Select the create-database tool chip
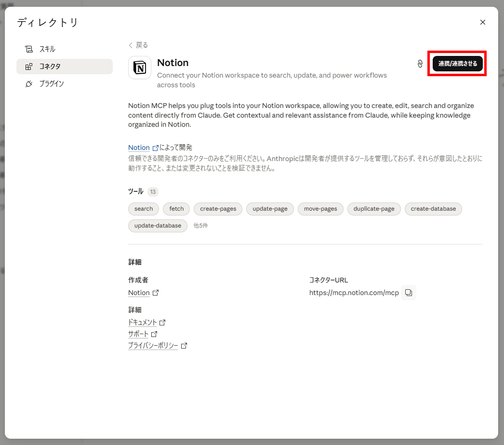The image size is (504, 445). 433,209
